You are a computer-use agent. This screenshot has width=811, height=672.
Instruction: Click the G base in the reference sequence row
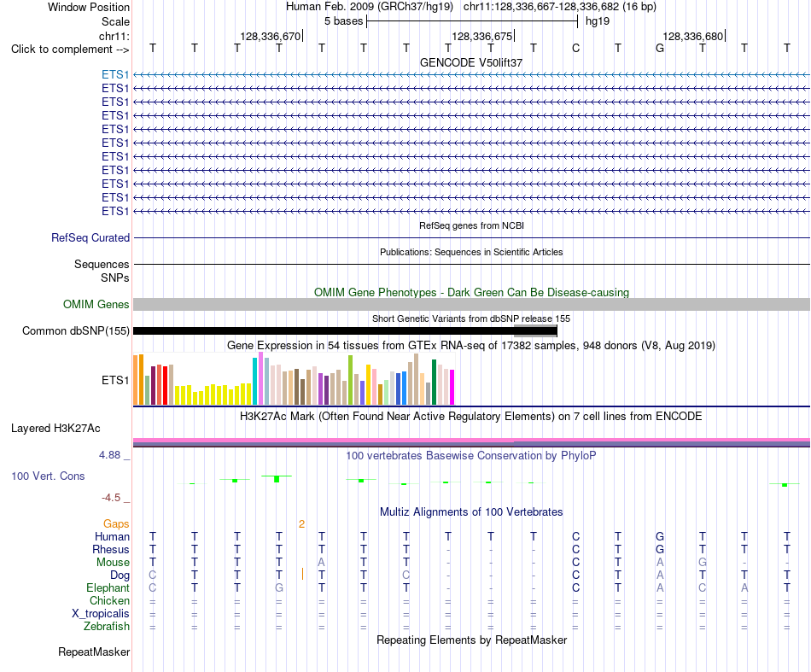[x=660, y=49]
